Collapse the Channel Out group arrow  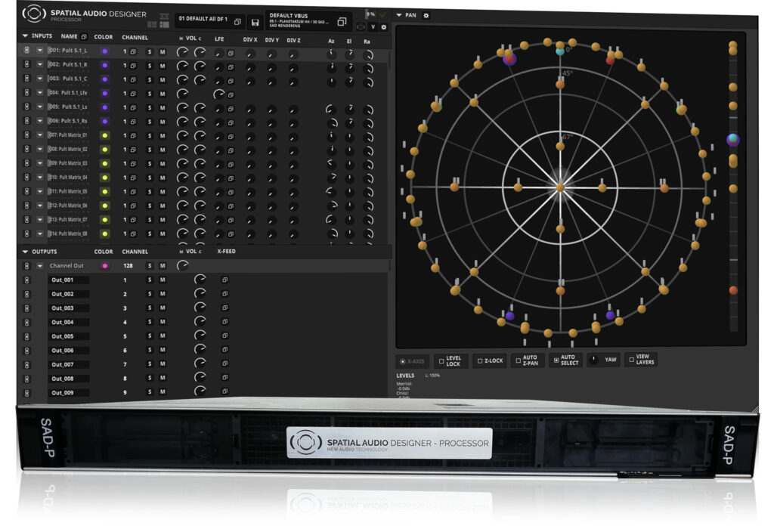[40, 265]
